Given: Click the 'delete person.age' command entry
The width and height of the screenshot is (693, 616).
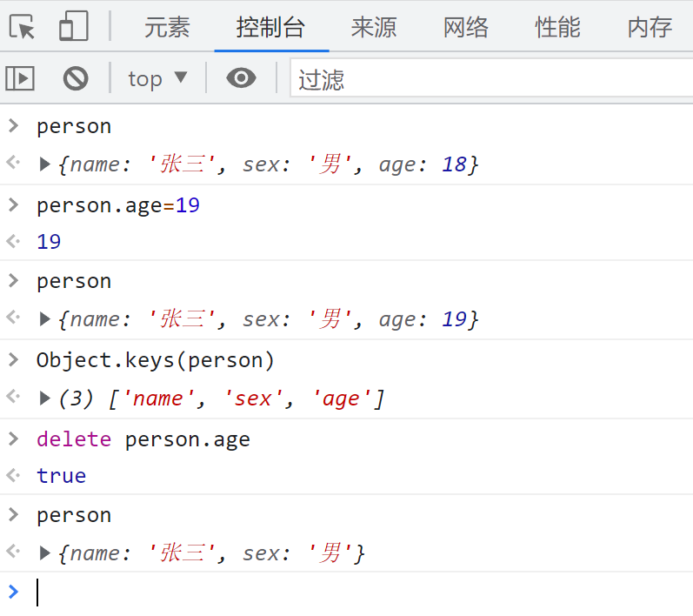Looking at the screenshot, I should pos(143,439).
